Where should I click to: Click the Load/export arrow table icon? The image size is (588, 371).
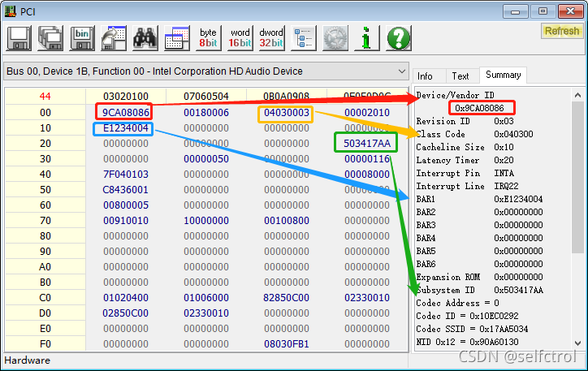pyautogui.click(x=114, y=38)
